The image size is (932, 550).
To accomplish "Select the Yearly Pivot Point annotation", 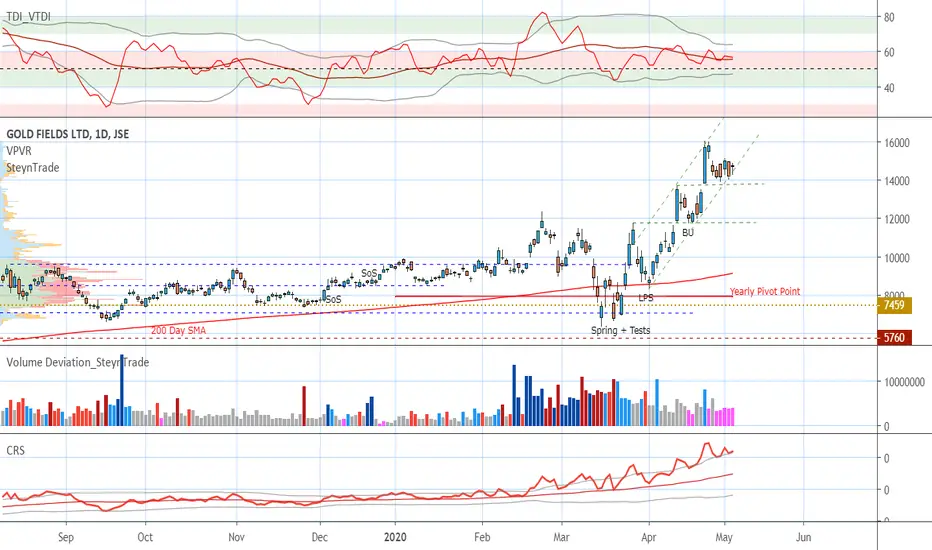I will pos(764,291).
